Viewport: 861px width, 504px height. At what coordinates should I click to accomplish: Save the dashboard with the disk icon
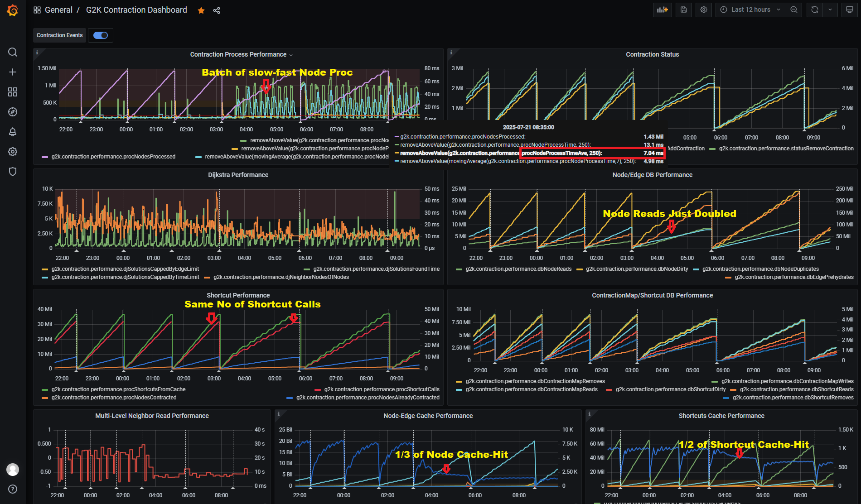coord(684,10)
